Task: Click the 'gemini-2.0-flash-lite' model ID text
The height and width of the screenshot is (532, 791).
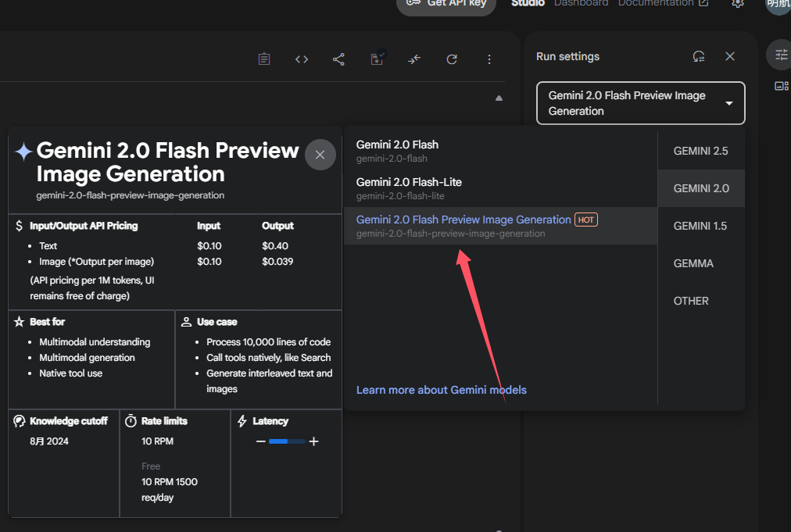Action: pos(400,196)
